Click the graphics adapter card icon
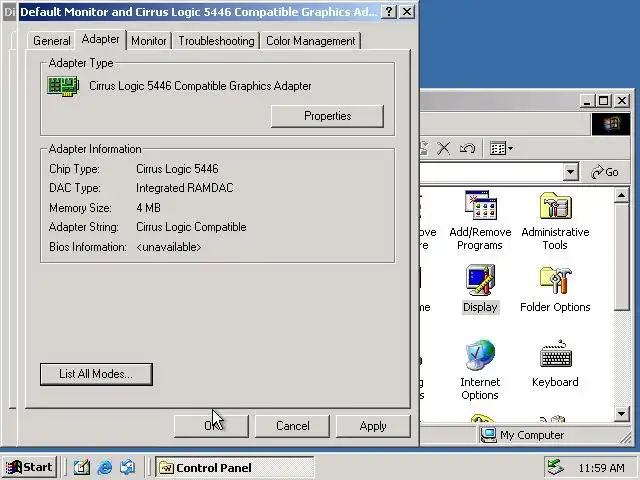This screenshot has height=480, width=640. click(63, 86)
